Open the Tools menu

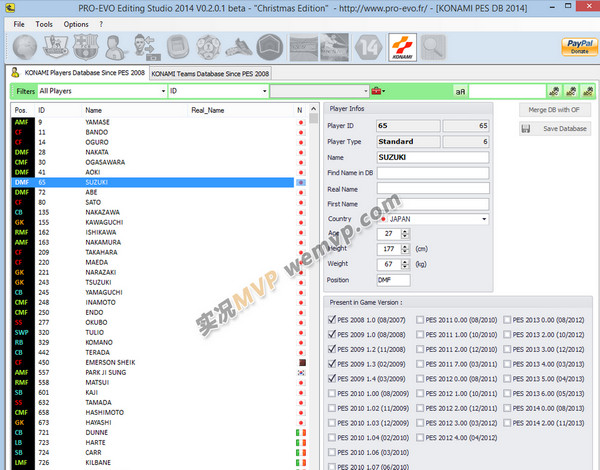click(x=44, y=24)
